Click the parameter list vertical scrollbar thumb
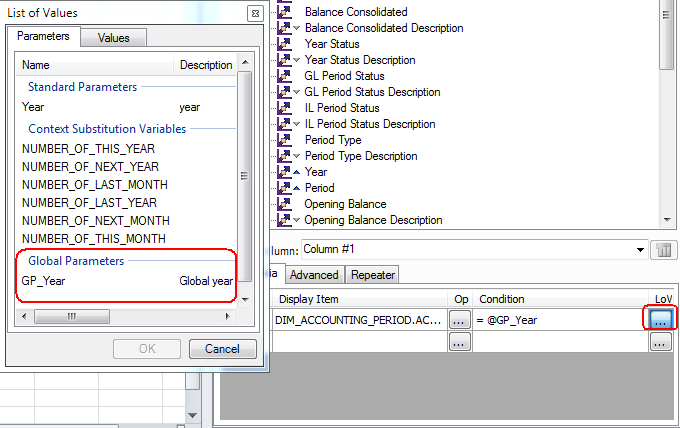Screen dimensions: 680x428 coord(245,176)
